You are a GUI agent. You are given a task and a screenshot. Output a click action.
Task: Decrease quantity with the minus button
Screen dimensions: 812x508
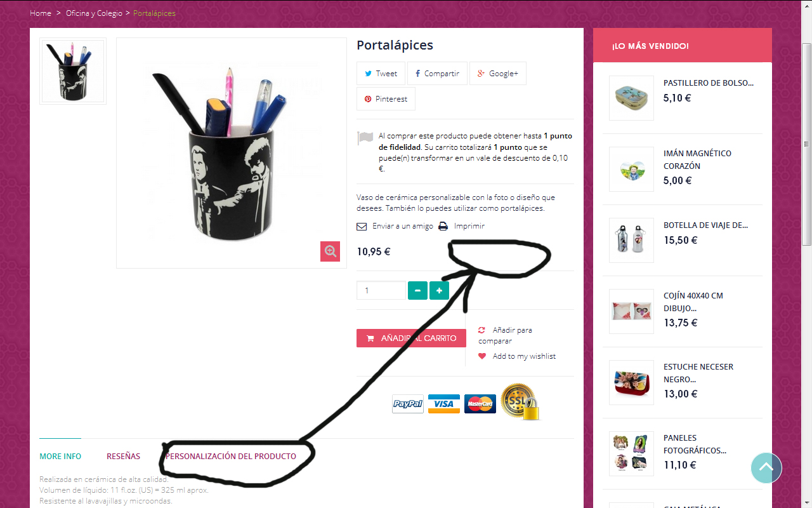(417, 291)
